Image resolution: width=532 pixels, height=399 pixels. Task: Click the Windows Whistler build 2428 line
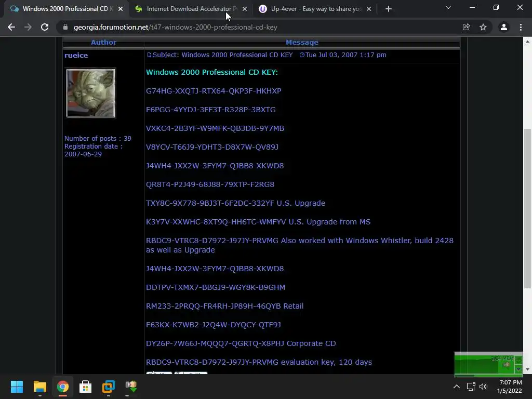click(300, 245)
